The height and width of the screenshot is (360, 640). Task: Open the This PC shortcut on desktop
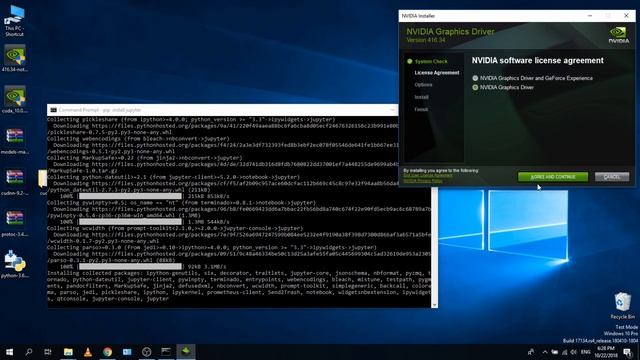click(x=15, y=20)
